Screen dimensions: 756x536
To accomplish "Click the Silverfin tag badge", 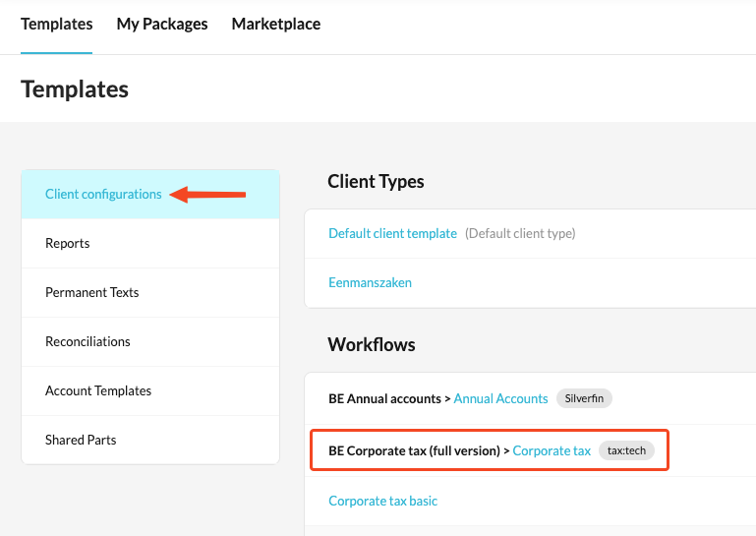I will pyautogui.click(x=584, y=398).
